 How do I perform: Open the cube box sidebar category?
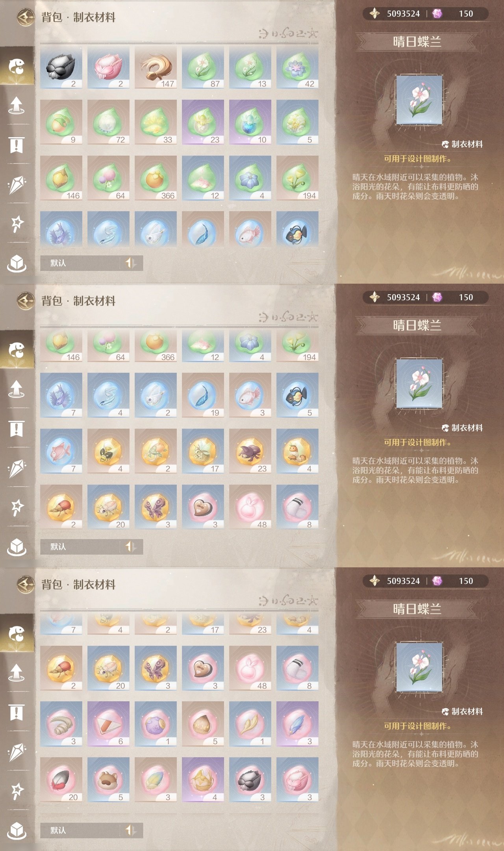coord(17,263)
